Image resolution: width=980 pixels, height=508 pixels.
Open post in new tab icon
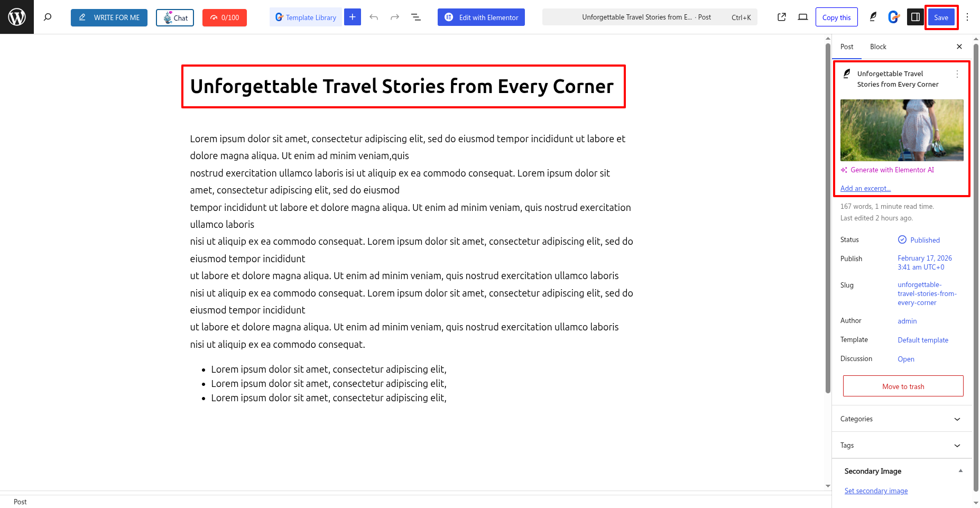coord(782,17)
